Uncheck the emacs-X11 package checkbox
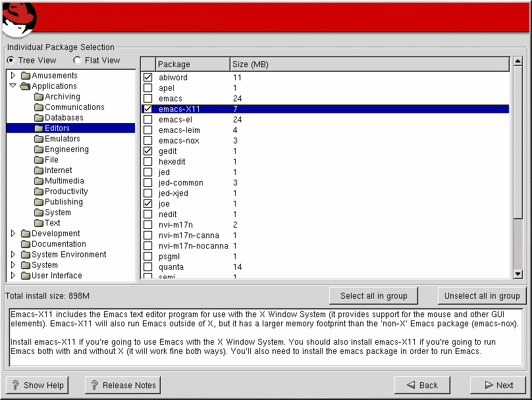 pyautogui.click(x=147, y=109)
